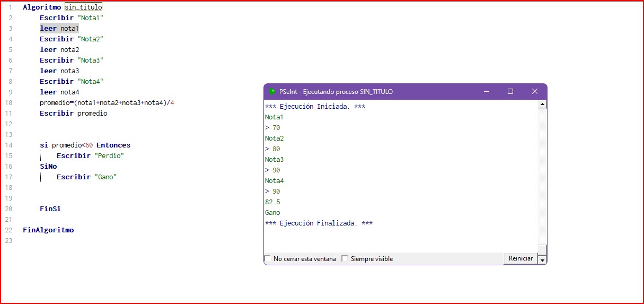
Task: Click the FinAlgoritmo line in the editor
Action: [48, 230]
